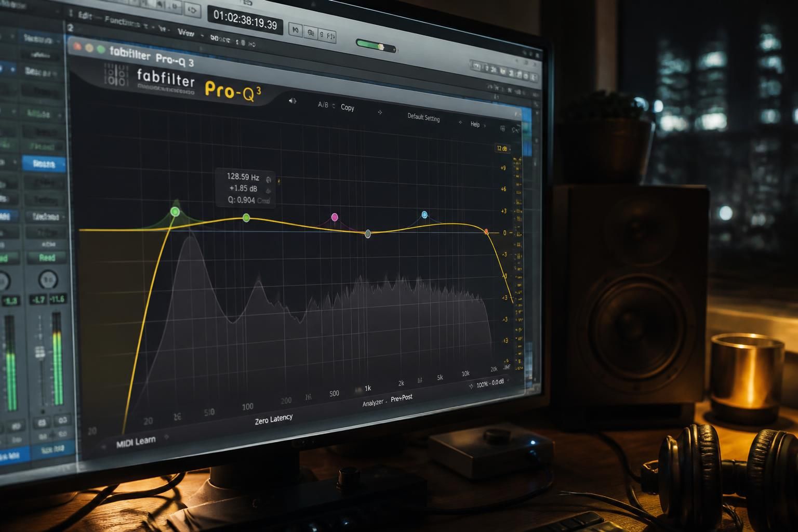Click the full screen icon near Help
798x532 pixels.
tap(502, 128)
